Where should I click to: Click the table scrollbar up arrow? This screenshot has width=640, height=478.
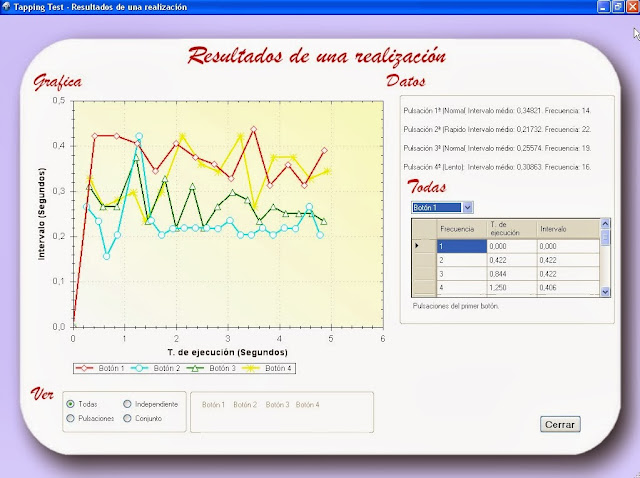click(x=605, y=223)
